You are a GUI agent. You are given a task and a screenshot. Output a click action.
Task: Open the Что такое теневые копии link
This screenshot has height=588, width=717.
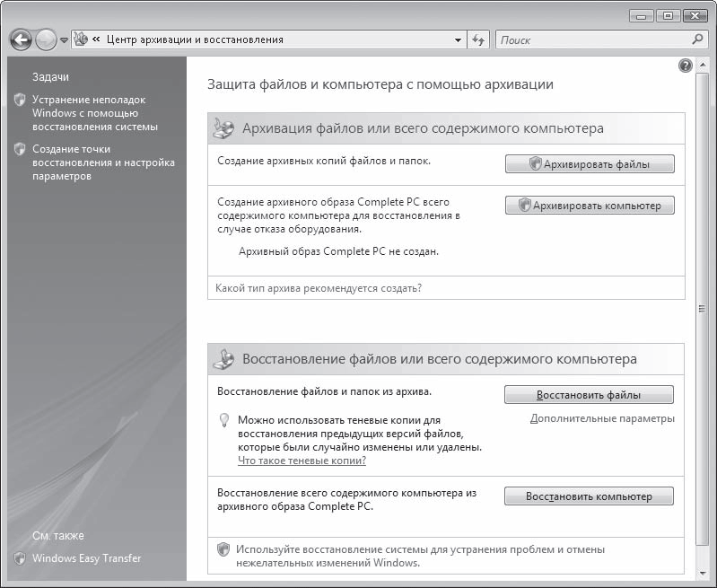[x=302, y=461]
